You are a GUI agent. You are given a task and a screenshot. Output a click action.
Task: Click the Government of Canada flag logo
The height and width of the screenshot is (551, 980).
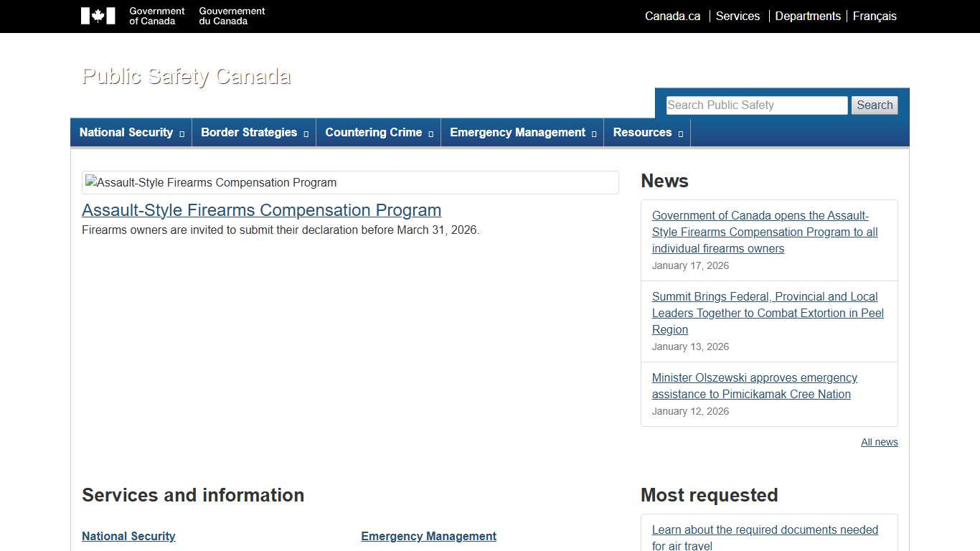pyautogui.click(x=98, y=16)
